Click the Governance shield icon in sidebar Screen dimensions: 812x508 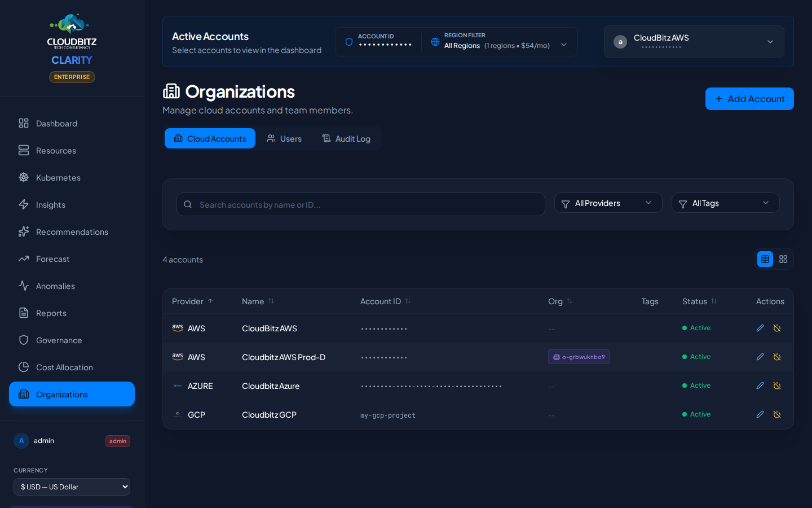[24, 340]
